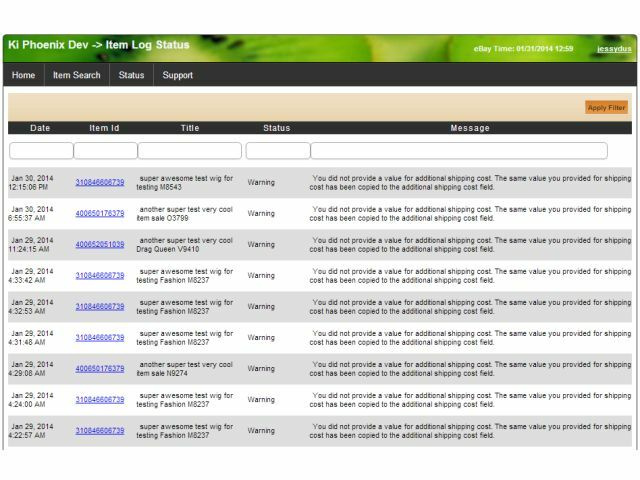Screen dimensions: 640x480
Task: Open item 310846606739 from 12:15:06 PM row
Action: (x=100, y=183)
